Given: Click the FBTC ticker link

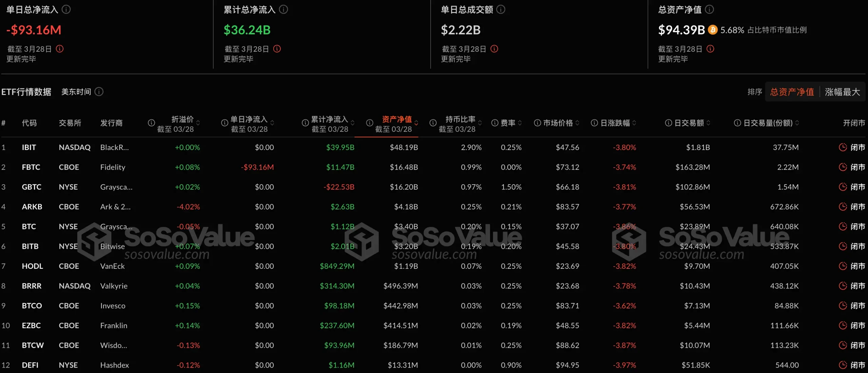Looking at the screenshot, I should 31,167.
